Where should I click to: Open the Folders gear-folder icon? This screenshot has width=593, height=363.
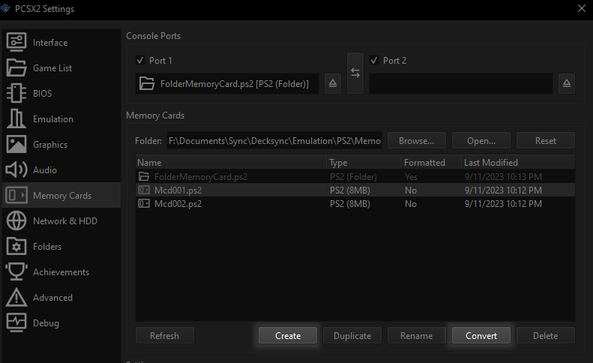[16, 246]
